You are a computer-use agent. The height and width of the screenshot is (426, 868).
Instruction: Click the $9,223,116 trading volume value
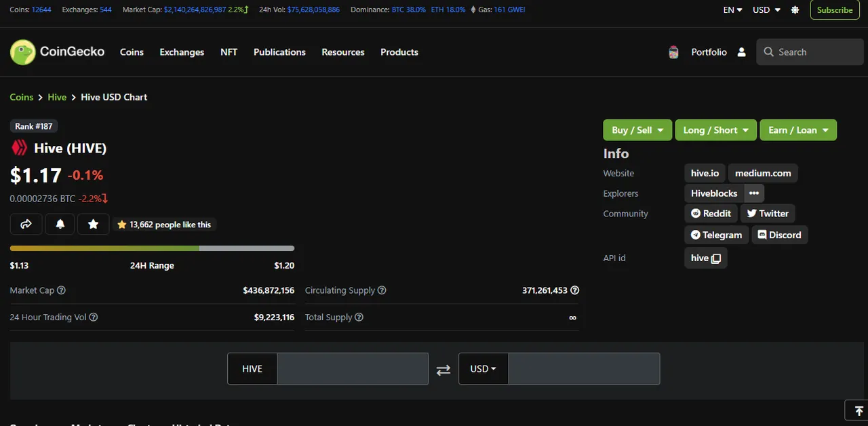(x=274, y=317)
